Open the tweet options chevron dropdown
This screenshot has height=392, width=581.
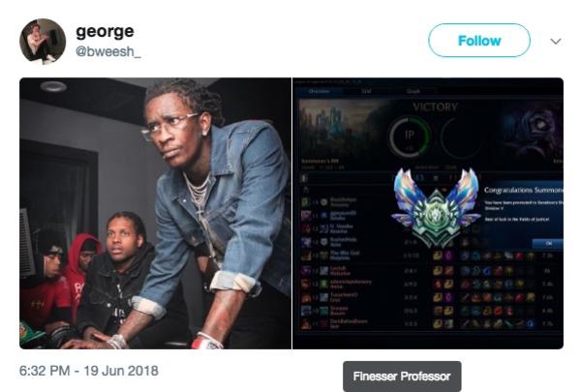[x=556, y=41]
